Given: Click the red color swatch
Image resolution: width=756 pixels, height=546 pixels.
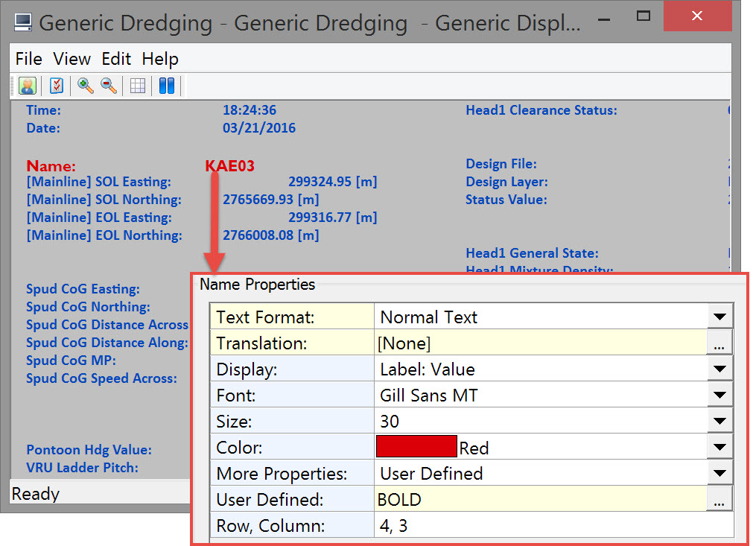Looking at the screenshot, I should click(x=416, y=447).
